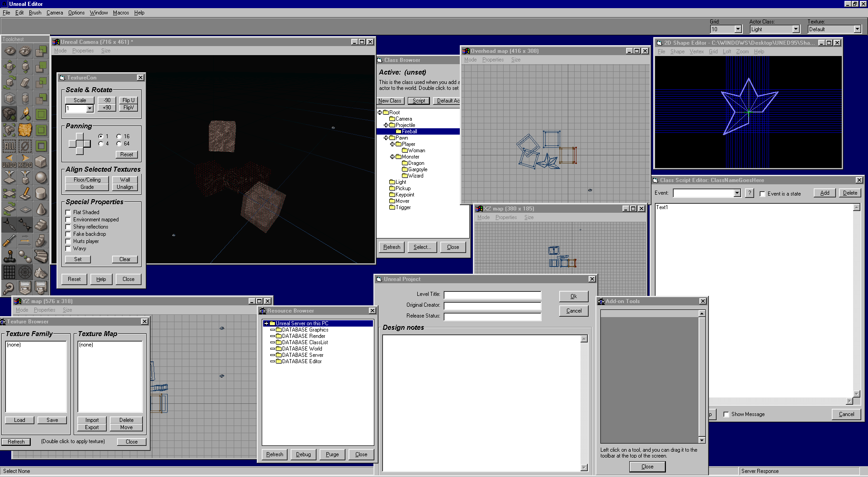868x477 pixels.
Task: Expand the Projectile tree node
Action: (x=386, y=125)
